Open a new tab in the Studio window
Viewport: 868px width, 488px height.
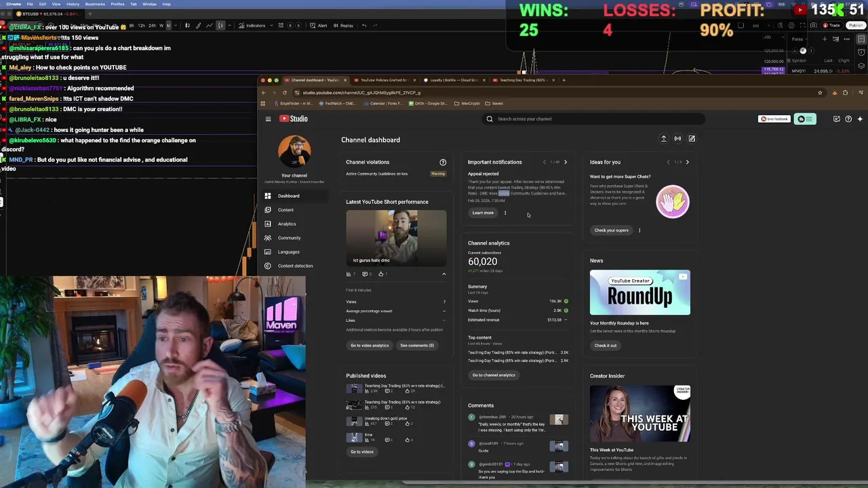[x=564, y=80]
